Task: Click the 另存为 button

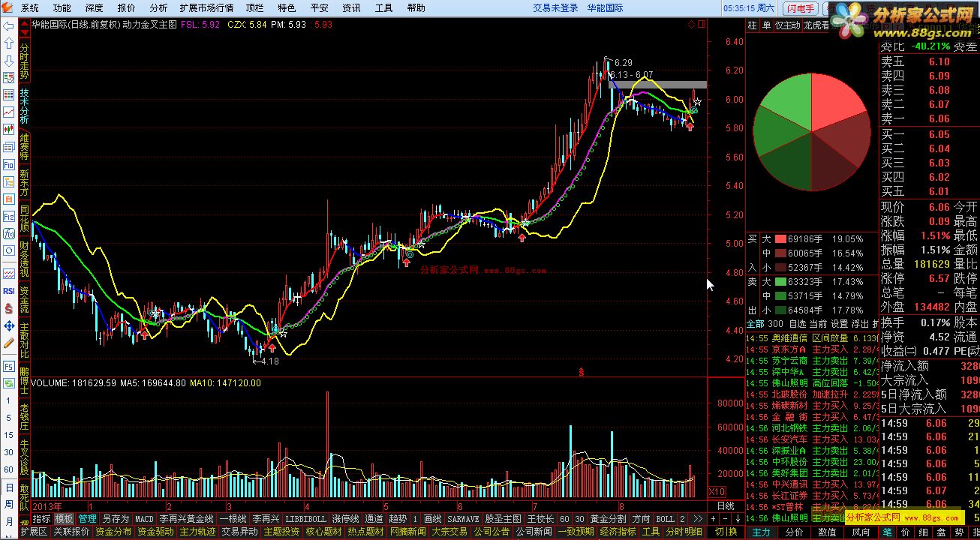Action: pos(116,519)
